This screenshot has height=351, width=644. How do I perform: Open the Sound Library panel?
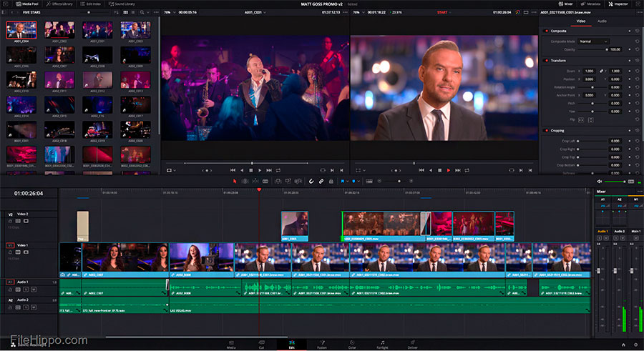coord(122,4)
